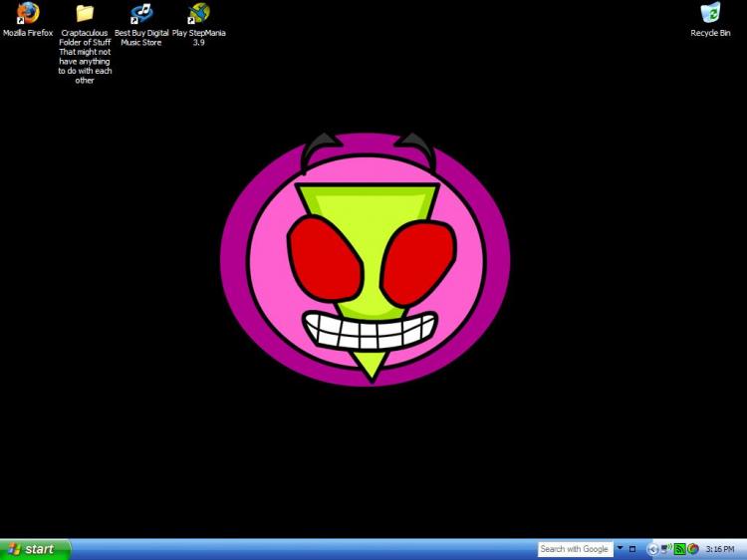Click the round multicolored tray icon
Image resolution: width=747 pixels, height=560 pixels.
[692, 549]
